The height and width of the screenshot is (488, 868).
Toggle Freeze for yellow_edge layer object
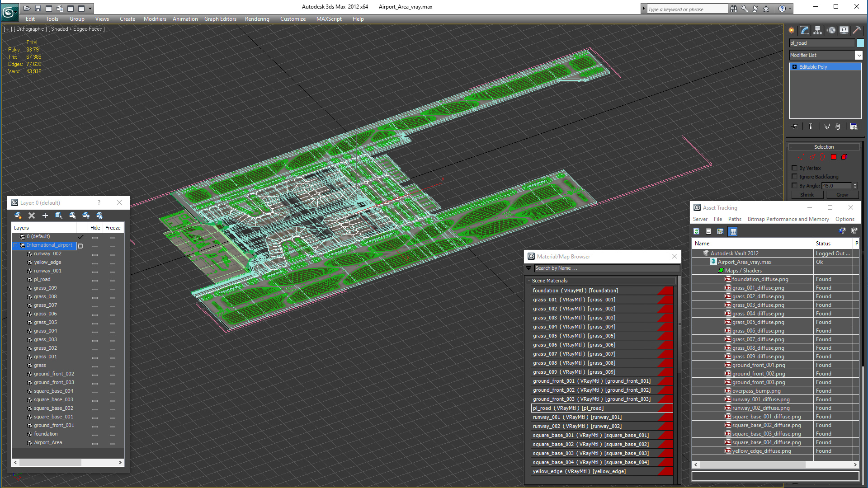click(x=113, y=263)
